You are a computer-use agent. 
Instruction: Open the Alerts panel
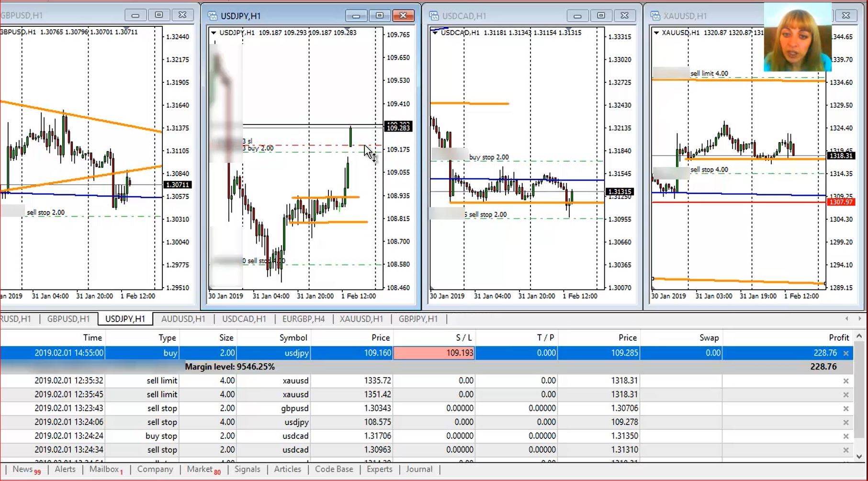point(65,470)
